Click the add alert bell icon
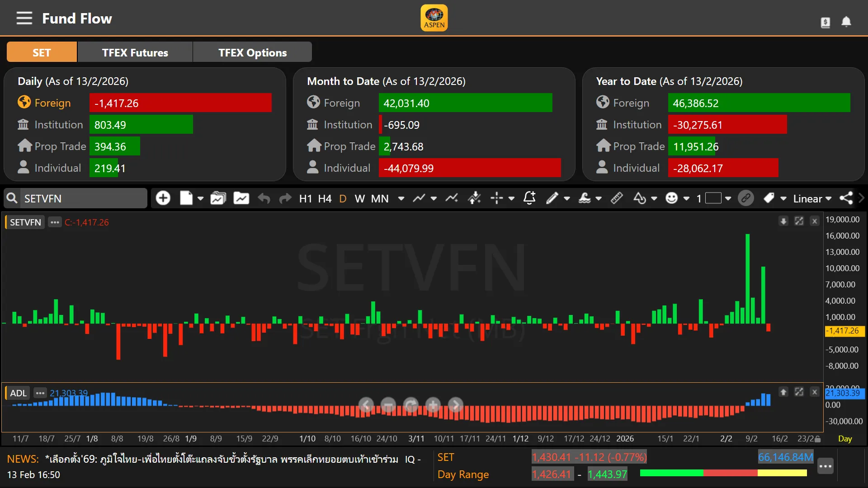The width and height of the screenshot is (868, 488). [x=529, y=198]
